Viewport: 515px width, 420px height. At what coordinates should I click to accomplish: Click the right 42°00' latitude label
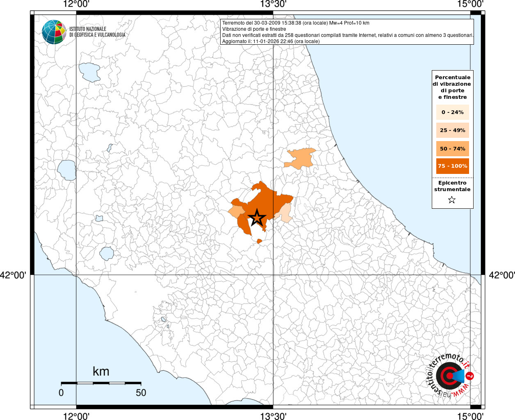tap(502, 275)
